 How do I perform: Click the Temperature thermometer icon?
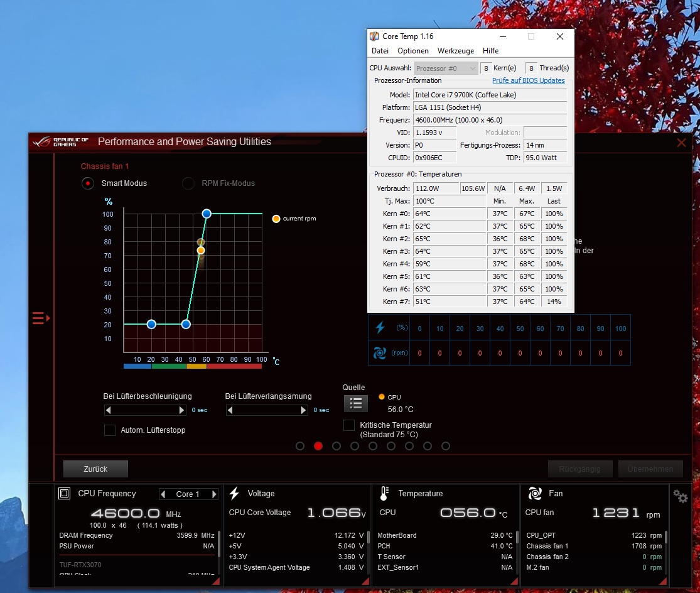click(x=384, y=493)
